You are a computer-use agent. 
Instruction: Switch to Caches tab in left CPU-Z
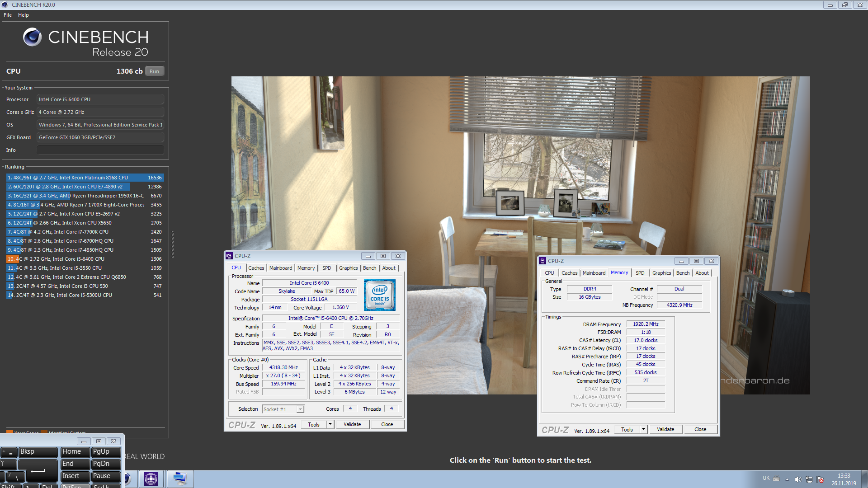[x=256, y=268]
